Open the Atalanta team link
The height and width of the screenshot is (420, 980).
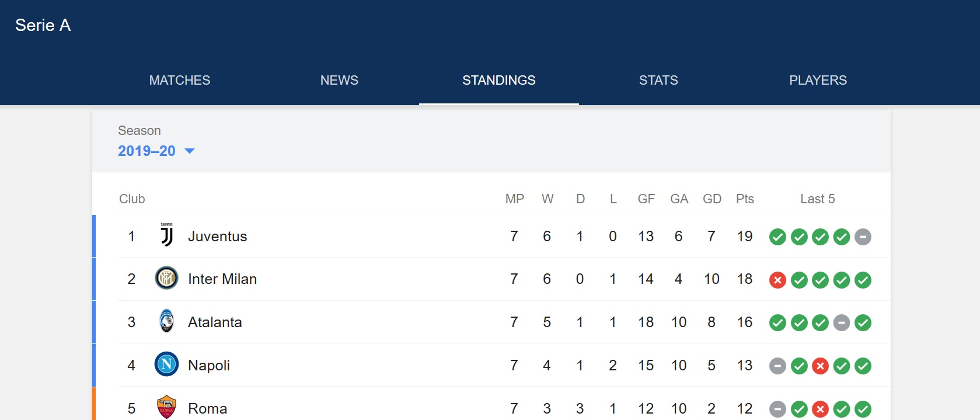pyautogui.click(x=215, y=322)
